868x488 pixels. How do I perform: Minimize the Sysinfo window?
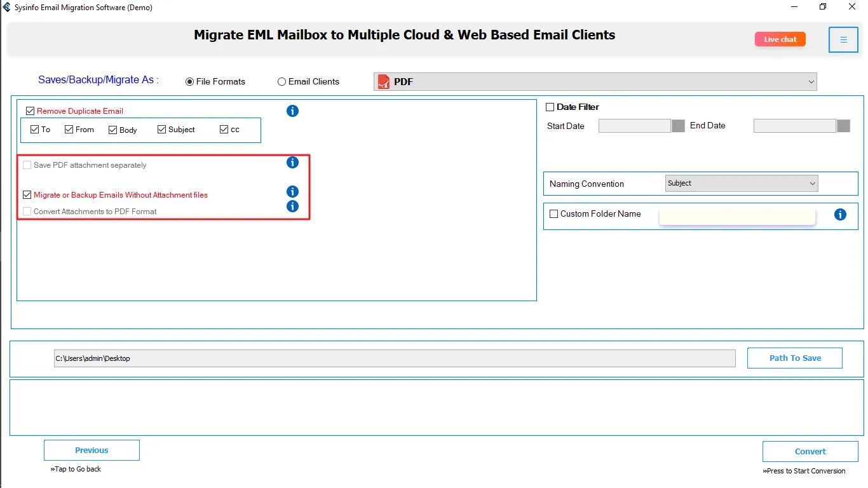tap(794, 7)
